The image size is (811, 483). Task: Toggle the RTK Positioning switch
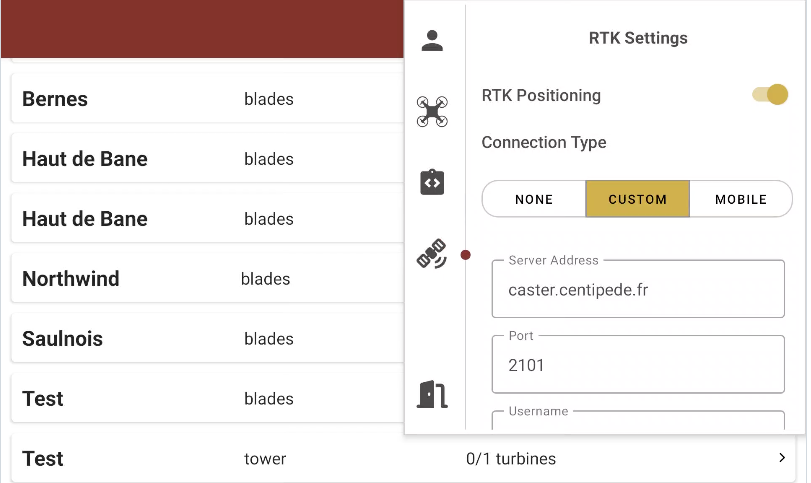(x=770, y=95)
